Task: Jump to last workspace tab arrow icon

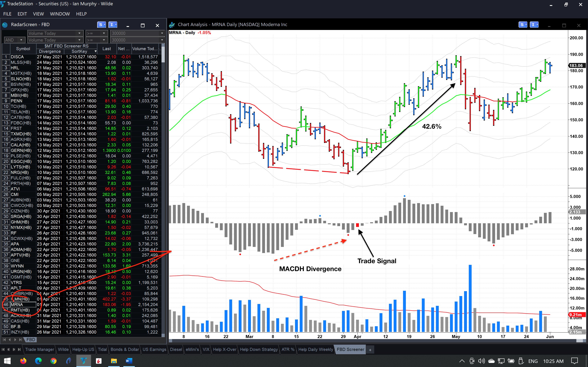Action: click(x=19, y=349)
